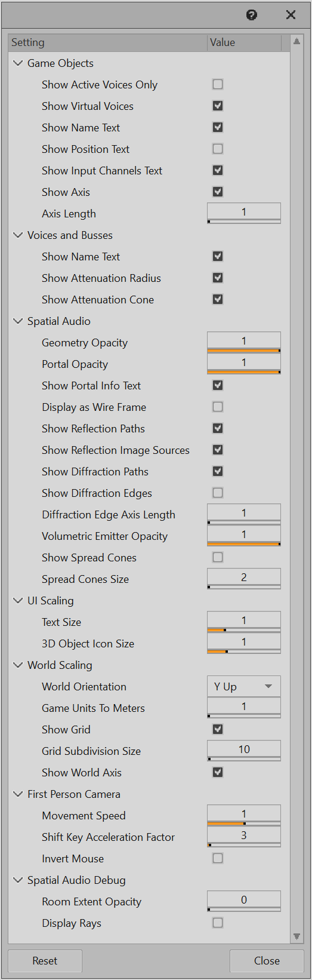Click the Setting column header
Image resolution: width=312 pixels, height=980 pixels.
(108, 42)
